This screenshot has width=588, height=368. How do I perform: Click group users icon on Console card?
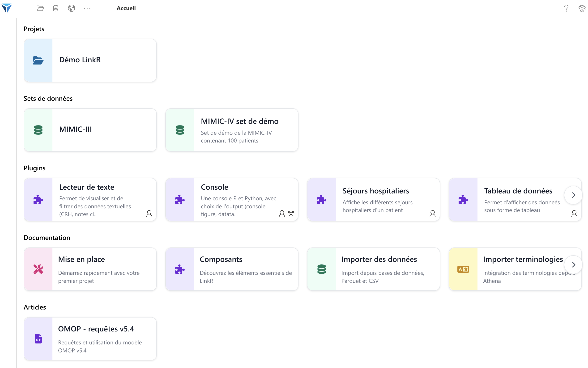click(291, 213)
